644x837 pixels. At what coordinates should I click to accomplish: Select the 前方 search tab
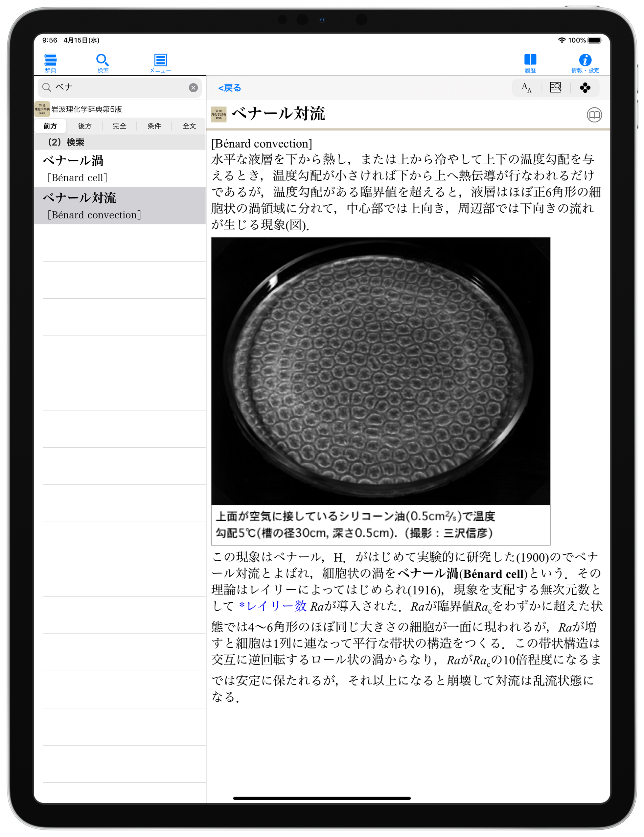50,126
